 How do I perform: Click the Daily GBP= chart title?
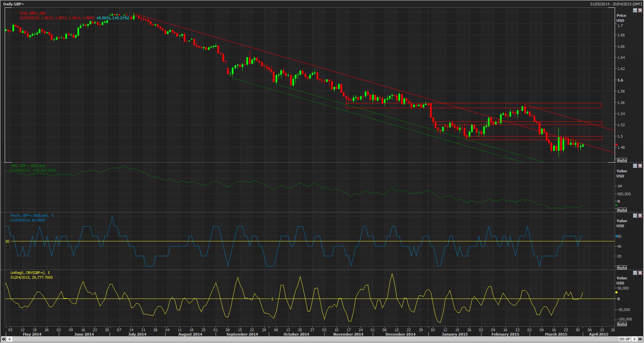[14, 4]
